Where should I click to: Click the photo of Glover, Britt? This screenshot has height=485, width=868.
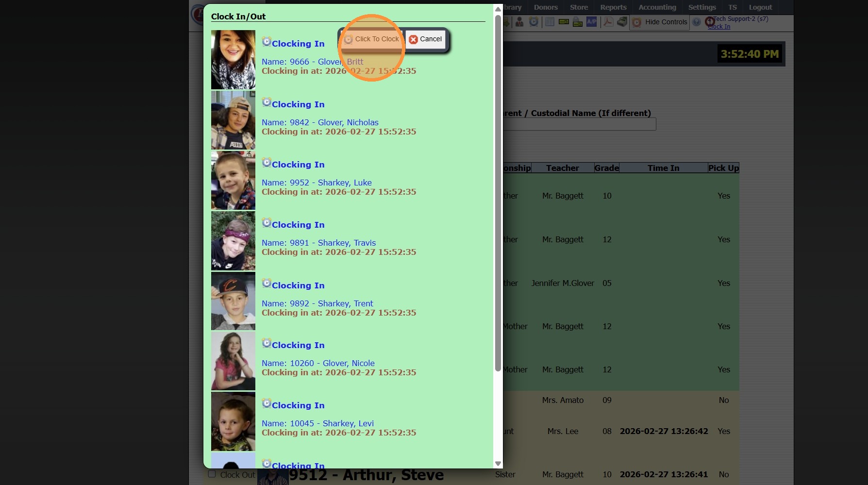[x=233, y=60]
